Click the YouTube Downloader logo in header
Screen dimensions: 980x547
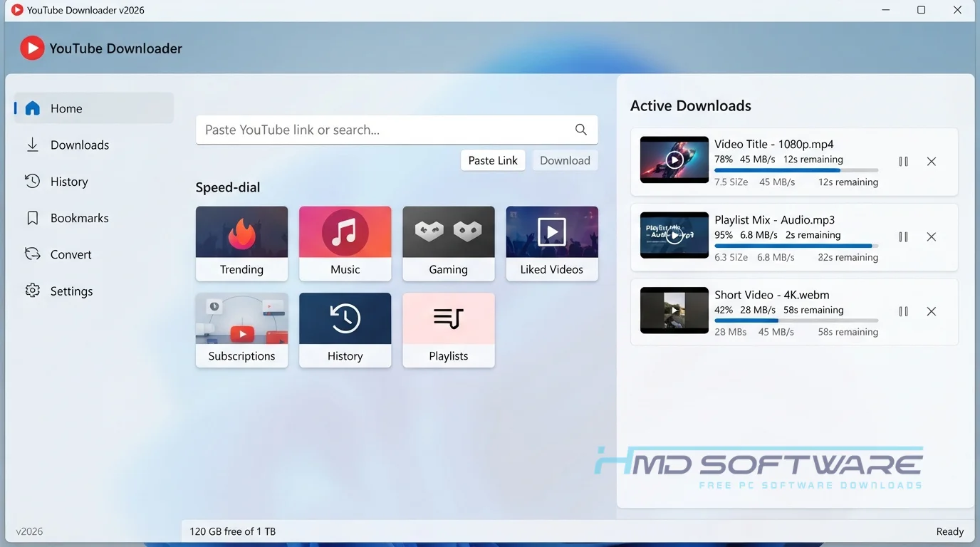(32, 48)
